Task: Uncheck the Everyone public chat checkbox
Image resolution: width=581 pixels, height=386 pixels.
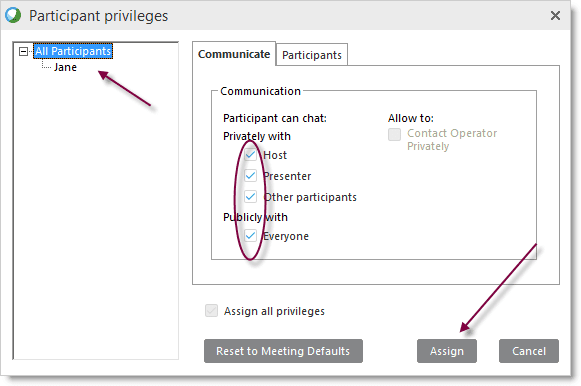Action: [x=250, y=236]
